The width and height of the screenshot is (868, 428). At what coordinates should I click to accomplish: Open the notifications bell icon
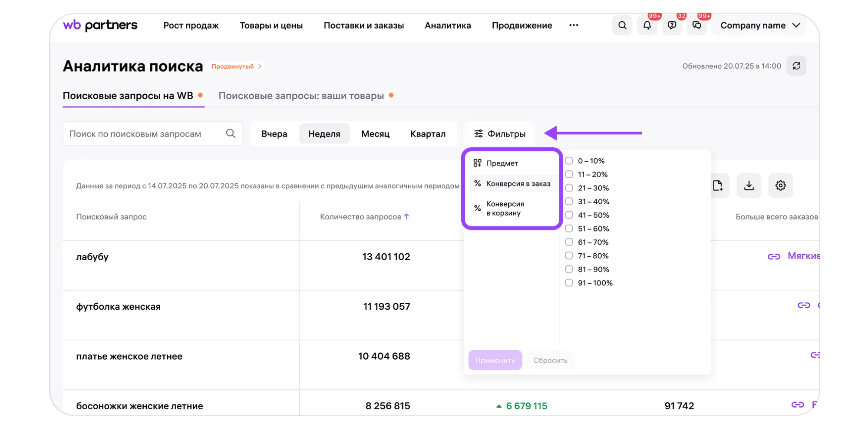coord(647,26)
